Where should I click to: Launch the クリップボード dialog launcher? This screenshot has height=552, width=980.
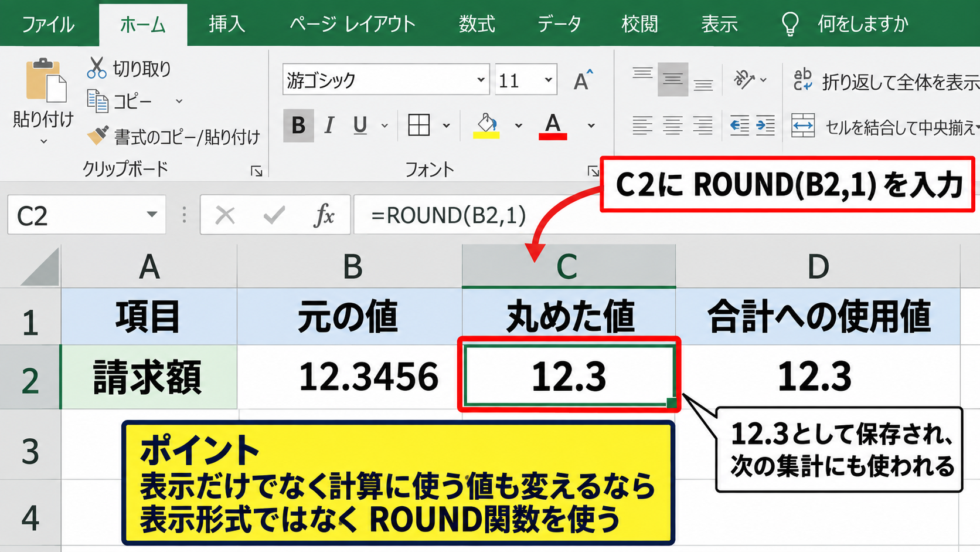[x=256, y=171]
